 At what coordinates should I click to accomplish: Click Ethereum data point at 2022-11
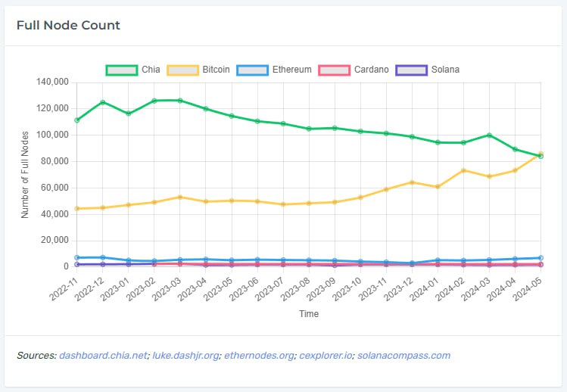point(77,258)
